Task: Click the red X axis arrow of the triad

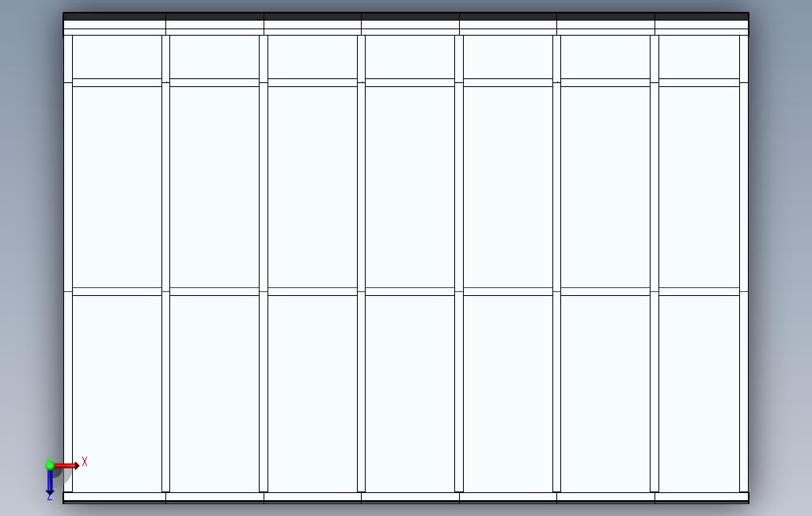Action: (x=67, y=466)
